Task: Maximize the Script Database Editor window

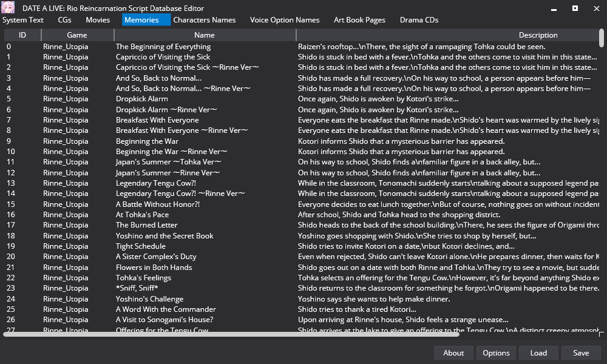Action: [x=575, y=8]
